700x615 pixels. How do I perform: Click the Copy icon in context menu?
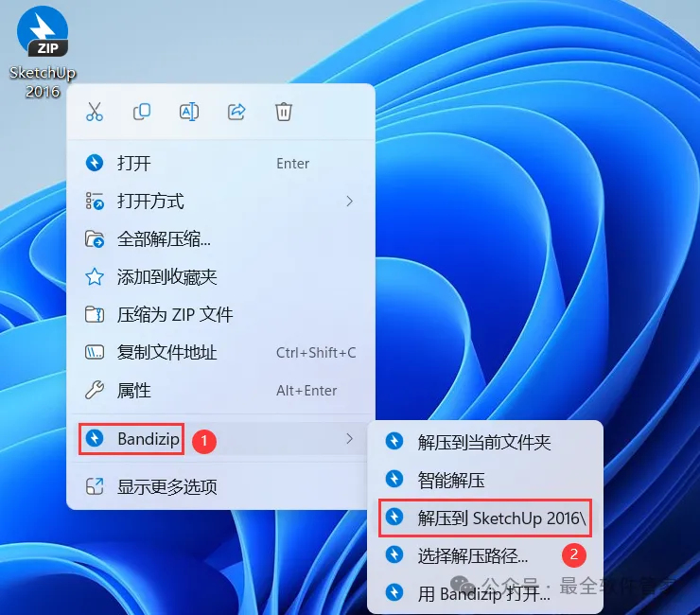coord(142,112)
